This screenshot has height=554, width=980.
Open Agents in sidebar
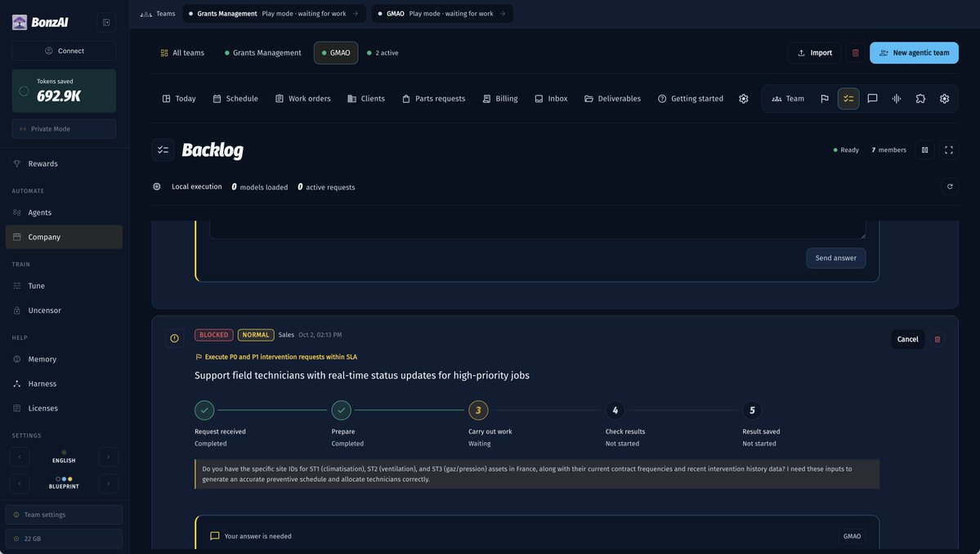coord(64,212)
